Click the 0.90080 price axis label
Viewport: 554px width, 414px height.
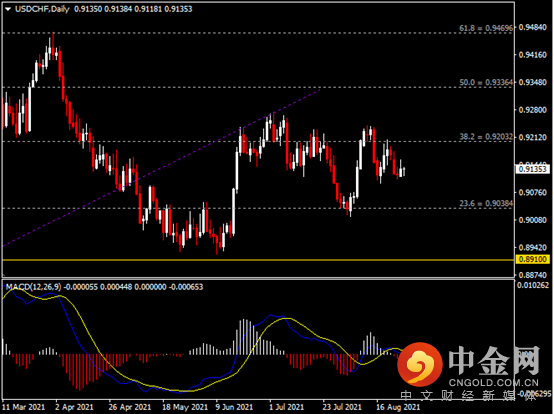[x=532, y=220]
